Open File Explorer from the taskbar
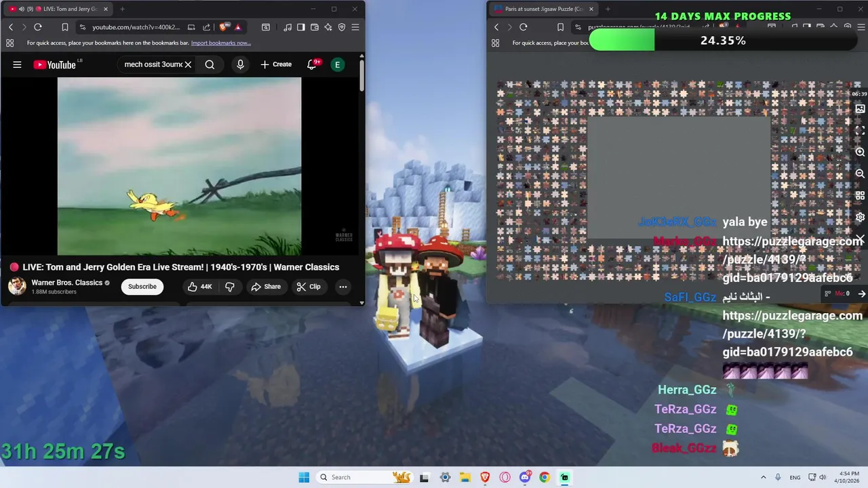 pos(465,477)
